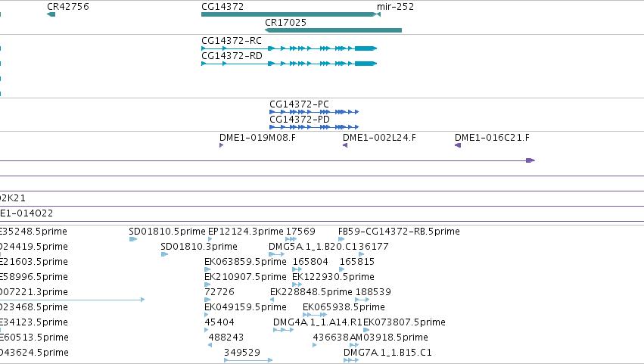
Task: Select the SD01810.3prime EST arrow
Action: coord(164,254)
